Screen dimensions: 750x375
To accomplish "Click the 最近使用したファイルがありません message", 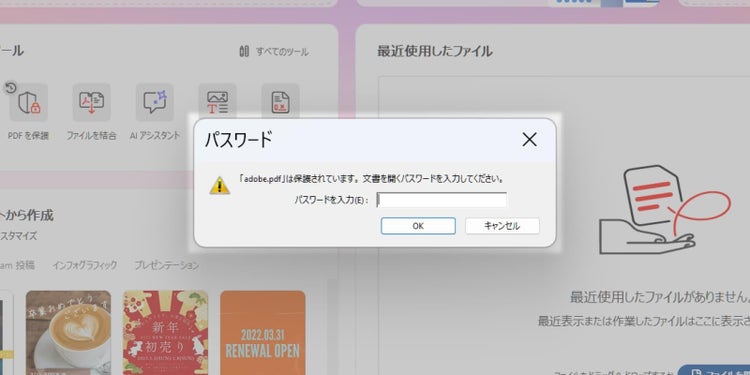I will (x=660, y=297).
